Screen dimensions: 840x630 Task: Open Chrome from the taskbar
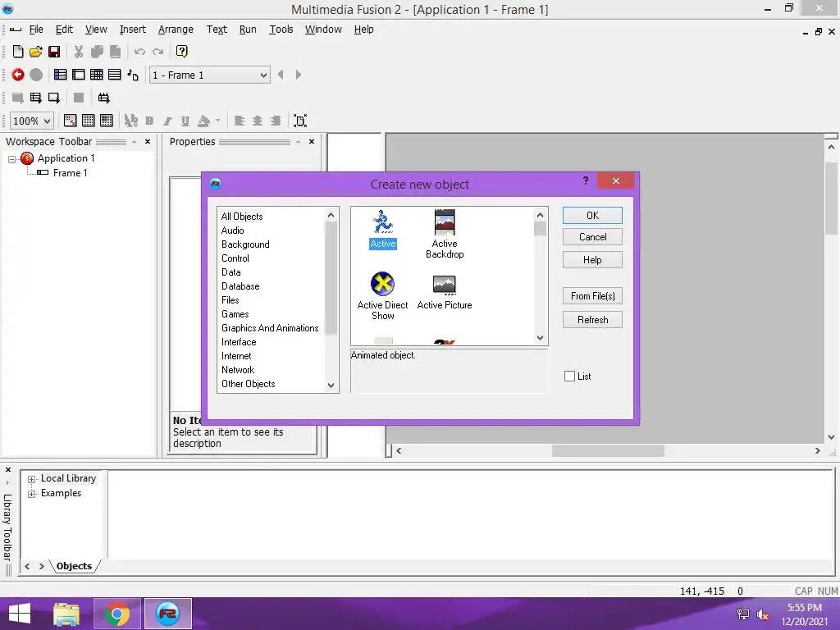tap(117, 614)
